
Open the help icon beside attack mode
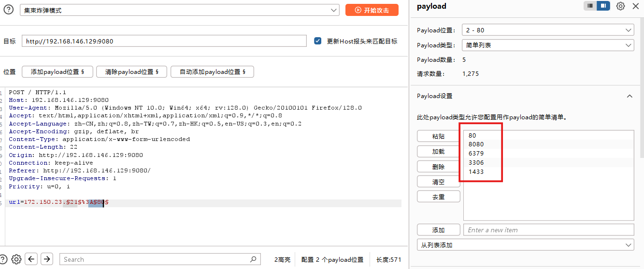point(8,10)
